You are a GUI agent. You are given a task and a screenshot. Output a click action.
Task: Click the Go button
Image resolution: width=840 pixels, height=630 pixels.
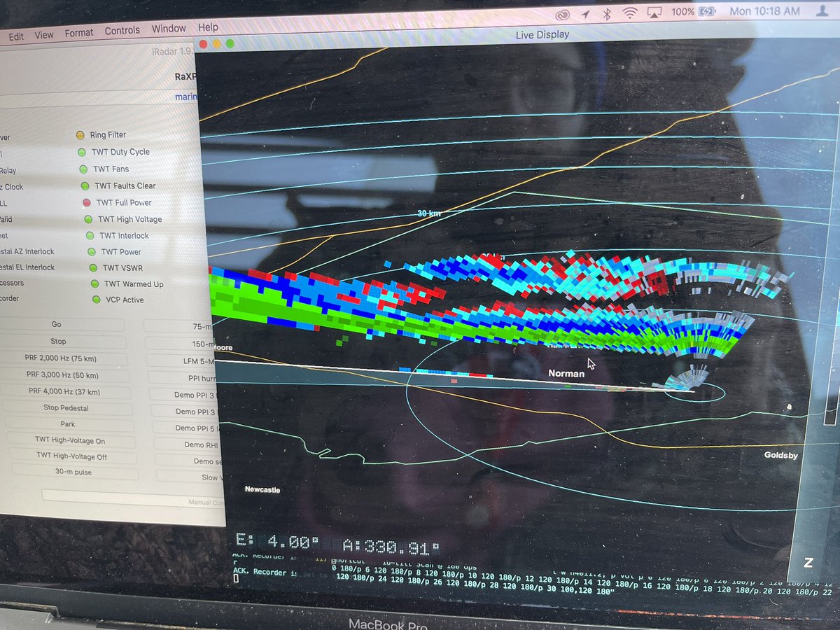[x=56, y=325]
